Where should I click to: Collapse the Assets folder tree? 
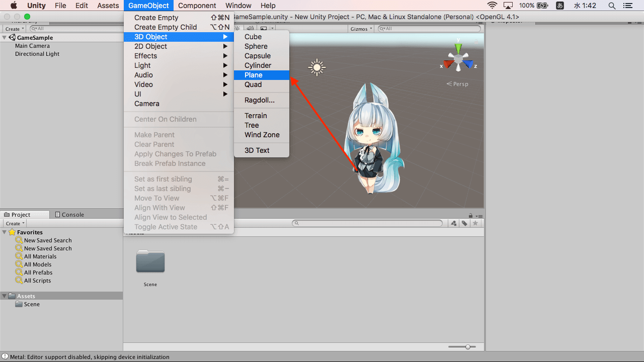click(5, 296)
